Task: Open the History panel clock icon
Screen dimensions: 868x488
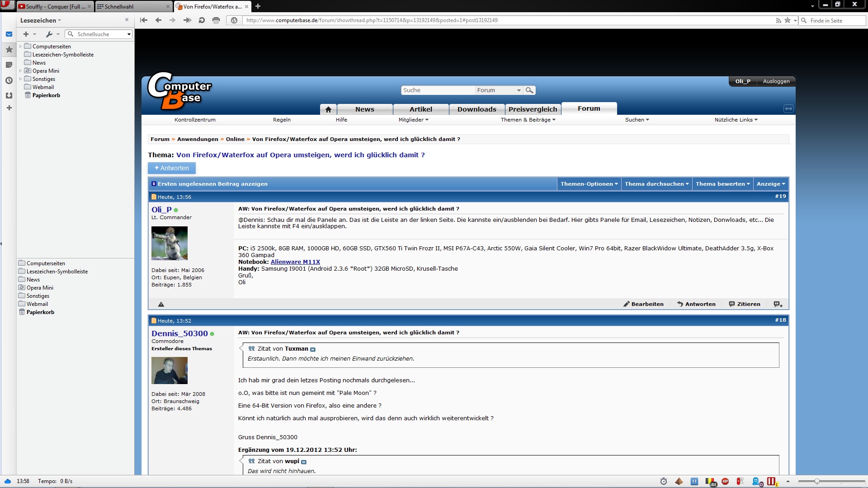Action: click(x=9, y=80)
